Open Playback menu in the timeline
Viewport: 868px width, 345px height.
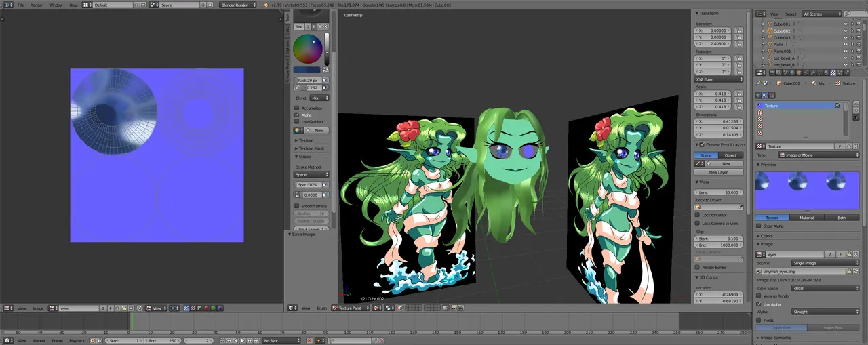[x=77, y=340]
